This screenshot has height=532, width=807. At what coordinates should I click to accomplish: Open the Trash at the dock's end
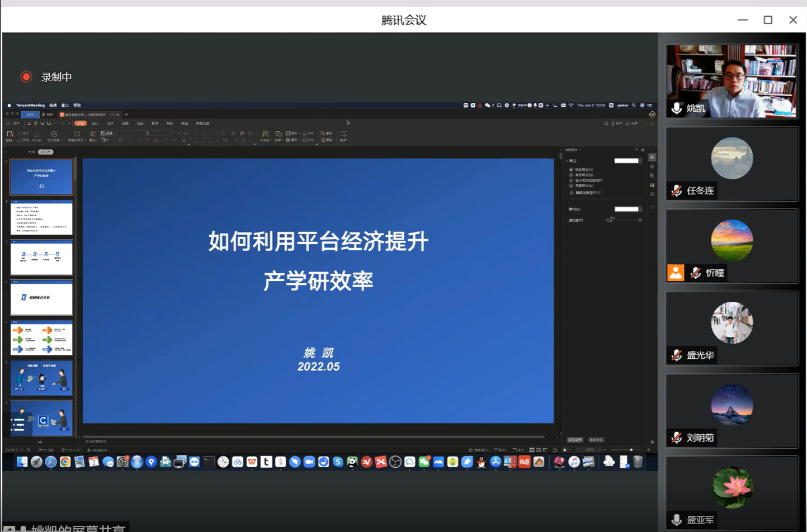pos(638,462)
